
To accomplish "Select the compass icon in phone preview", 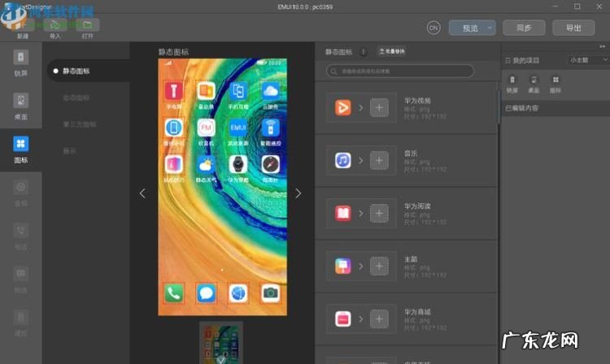I will pyautogui.click(x=270, y=165).
